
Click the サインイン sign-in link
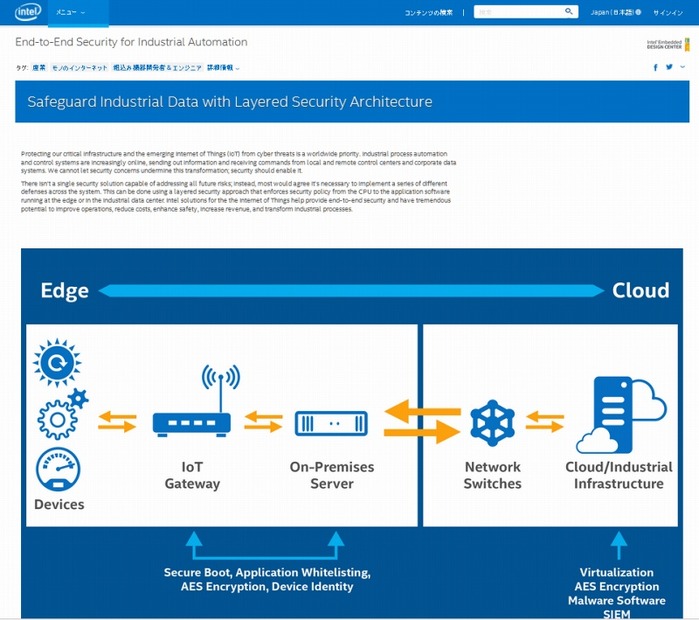[x=668, y=13]
